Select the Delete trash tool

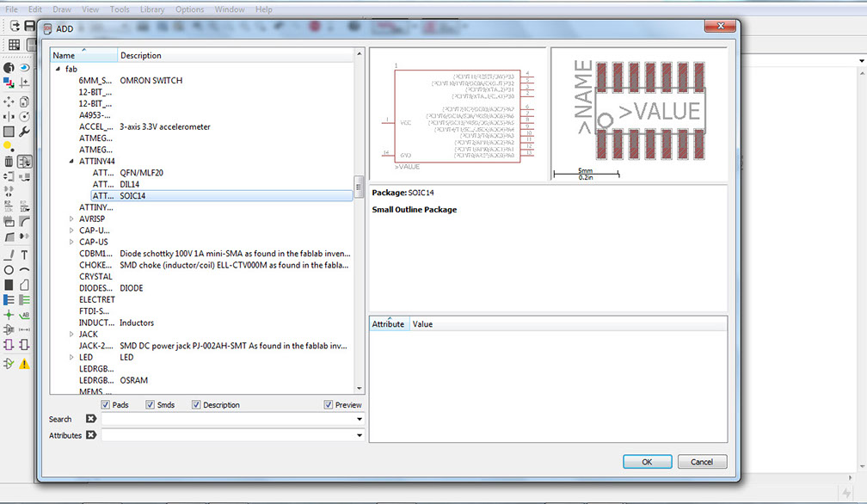tap(9, 162)
